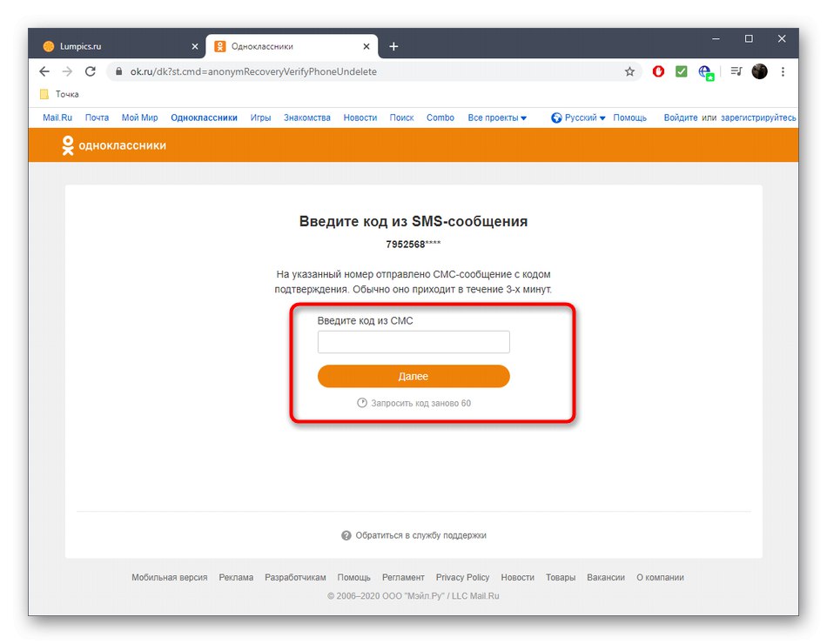Screen dimensions: 827x644
Task: Close the Одноклассники tab
Action: [366, 46]
